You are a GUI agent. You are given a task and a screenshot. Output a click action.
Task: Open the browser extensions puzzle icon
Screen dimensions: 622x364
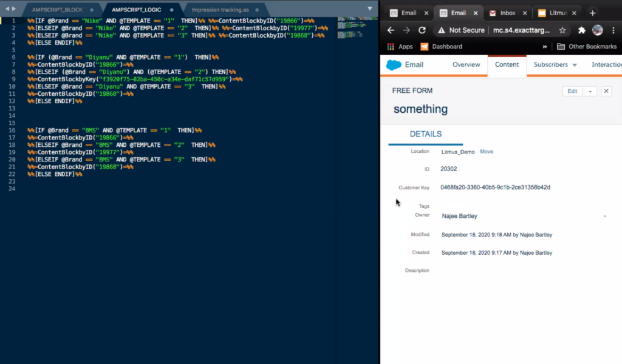[581, 30]
